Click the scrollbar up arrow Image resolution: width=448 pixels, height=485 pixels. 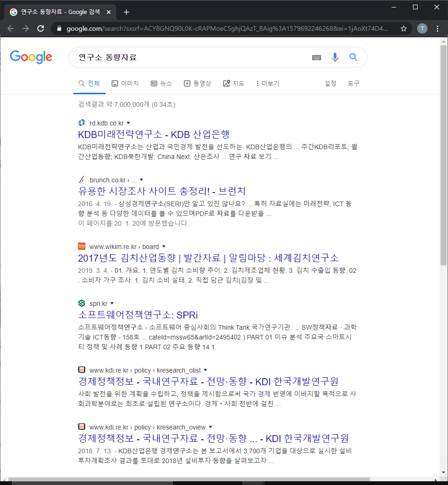pyautogui.click(x=443, y=42)
